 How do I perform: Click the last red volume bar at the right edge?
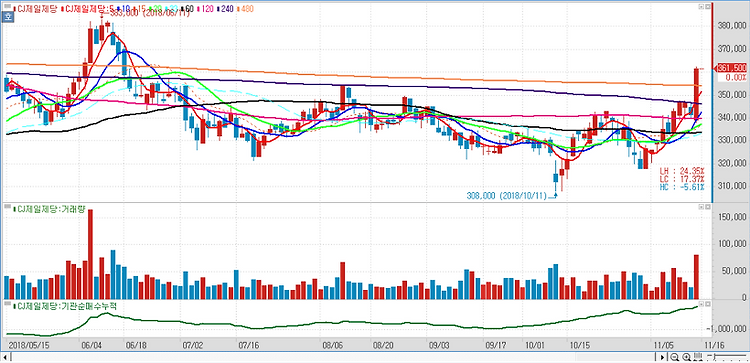(x=696, y=276)
